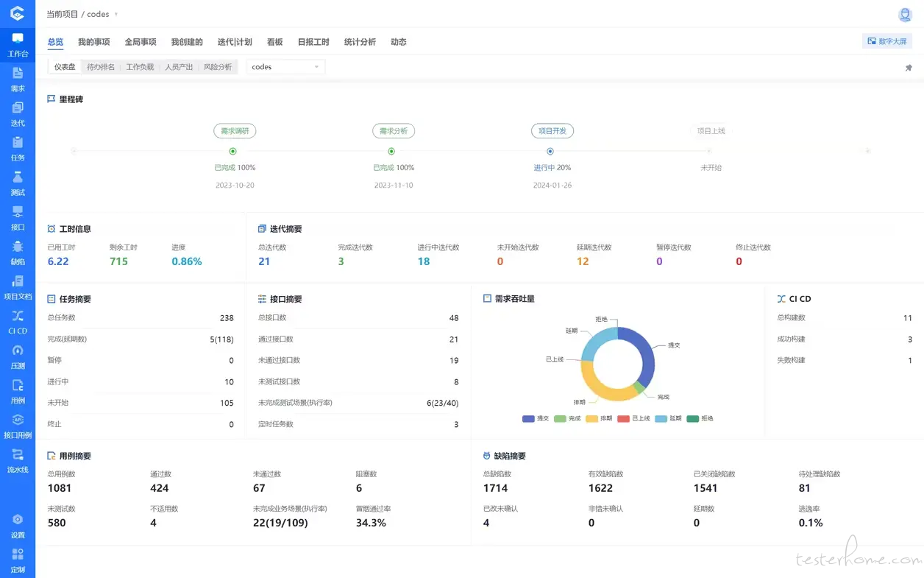Screen dimensions: 924x578
Task: Click the 延期迭代数 value 12
Action: click(583, 261)
